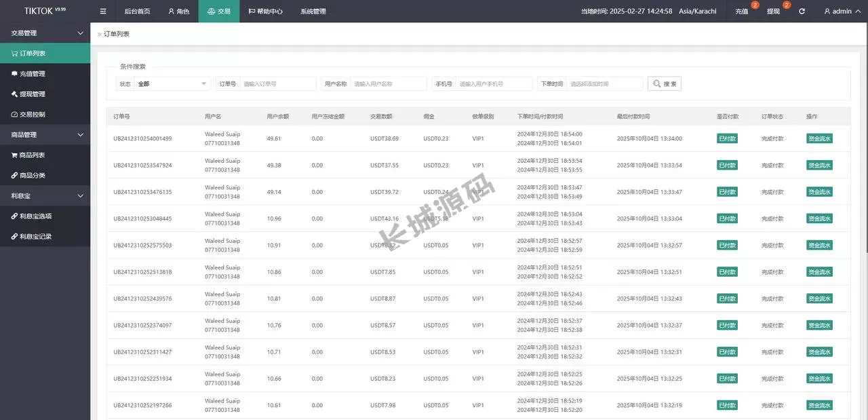Click the 订单号 column header
The height and width of the screenshot is (420, 868).
tap(121, 117)
